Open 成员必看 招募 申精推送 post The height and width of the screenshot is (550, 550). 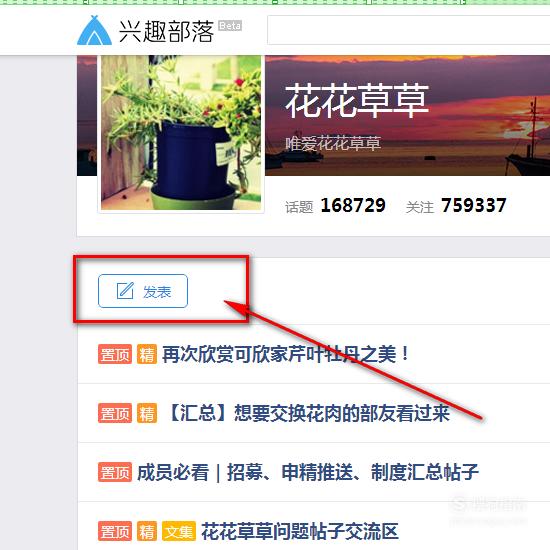[x=308, y=472]
